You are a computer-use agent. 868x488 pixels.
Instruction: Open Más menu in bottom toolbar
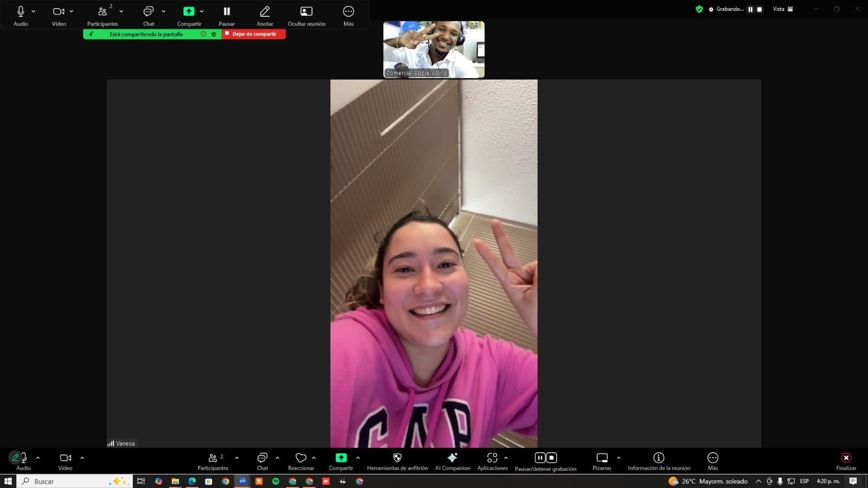tap(712, 458)
